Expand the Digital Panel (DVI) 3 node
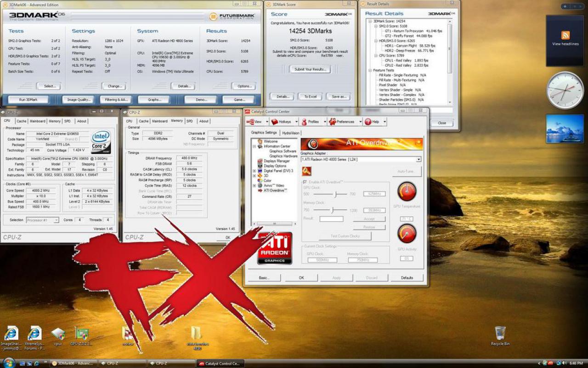The width and height of the screenshot is (588, 368). pyautogui.click(x=254, y=171)
